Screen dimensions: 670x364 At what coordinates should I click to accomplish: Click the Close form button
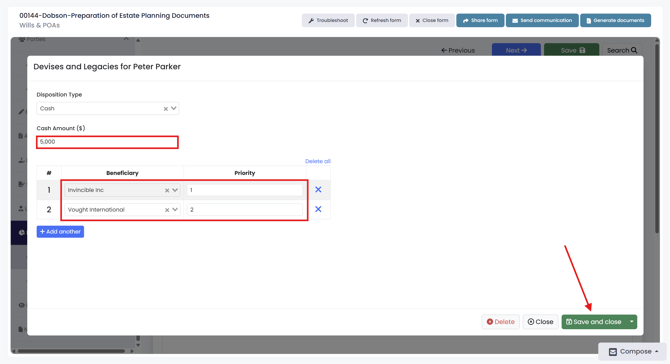click(x=432, y=21)
